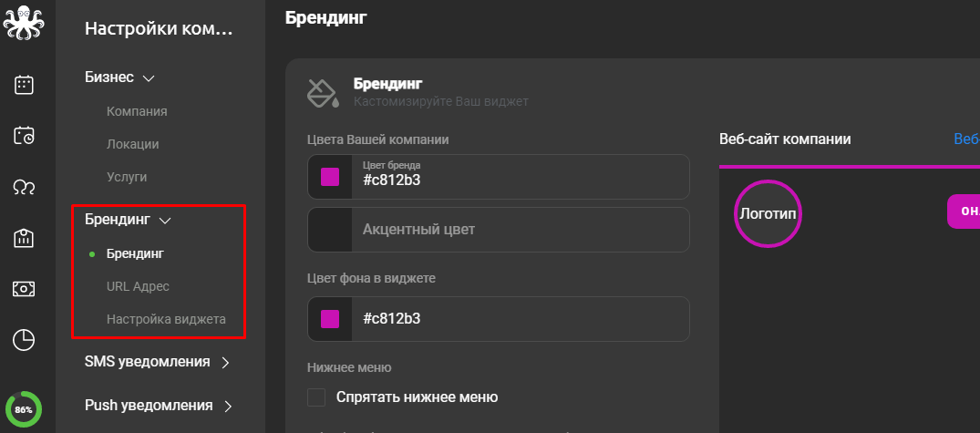Image resolution: width=980 pixels, height=433 pixels.
Task: Open the URL Адрес menu item
Action: (x=138, y=286)
